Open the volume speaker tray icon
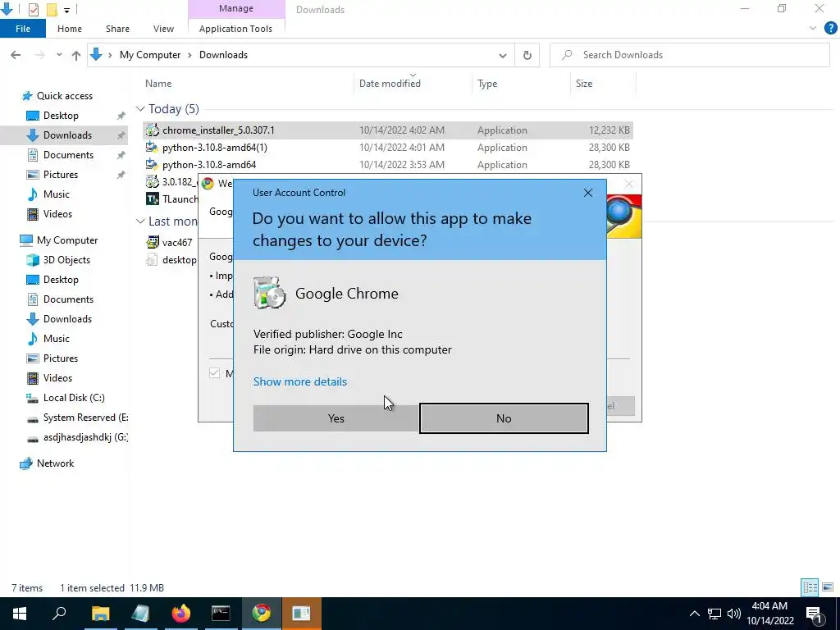840x630 pixels. tap(734, 614)
